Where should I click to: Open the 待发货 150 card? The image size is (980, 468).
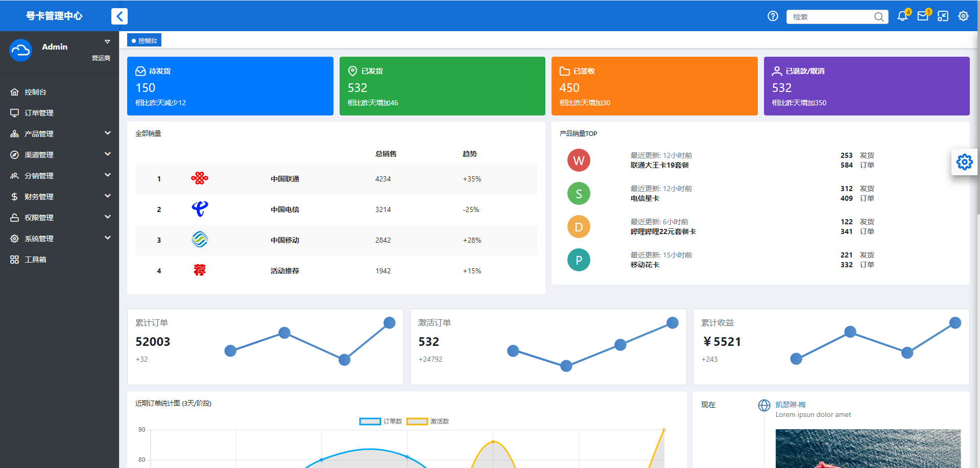tap(230, 86)
